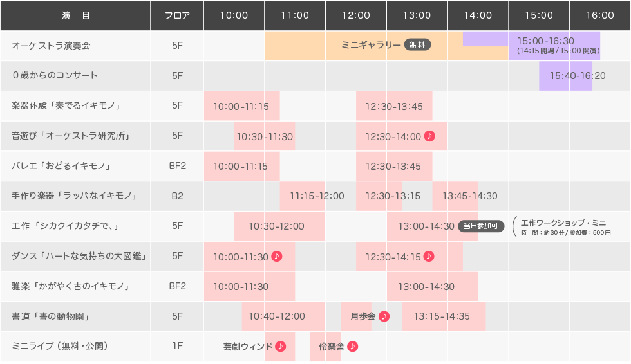Select the 16:00 column header
The height and width of the screenshot is (364, 631).
[600, 15]
